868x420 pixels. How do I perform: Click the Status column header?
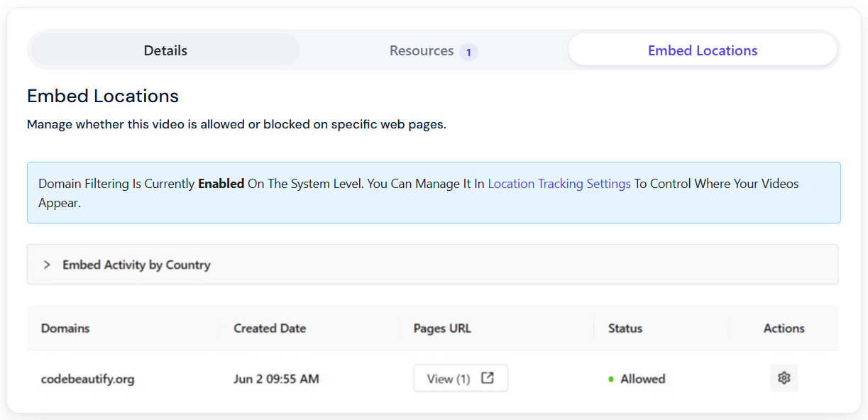coord(625,328)
